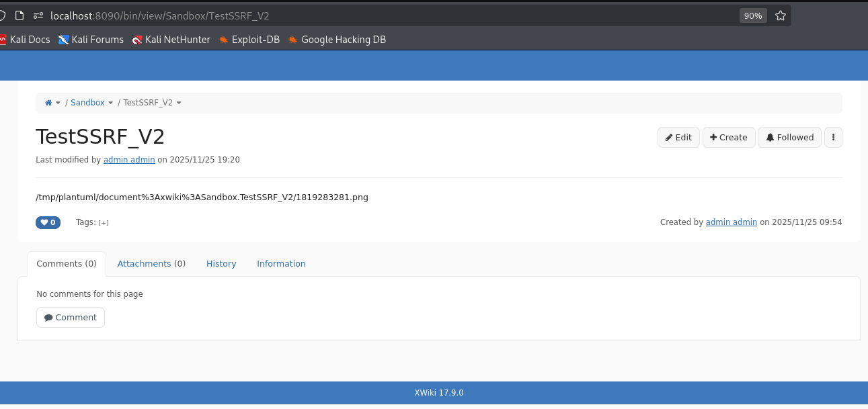Click the Comment button
Screen dimensions: 868x409
[x=71, y=318]
